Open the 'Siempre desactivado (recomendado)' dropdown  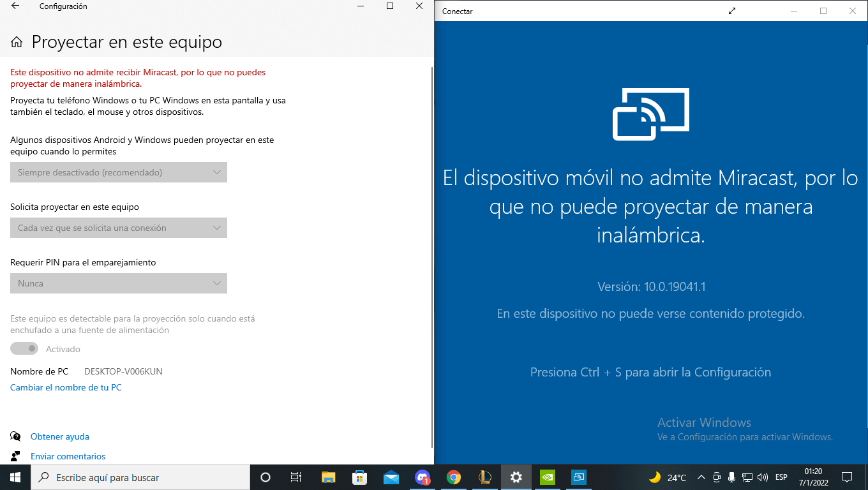pos(119,172)
